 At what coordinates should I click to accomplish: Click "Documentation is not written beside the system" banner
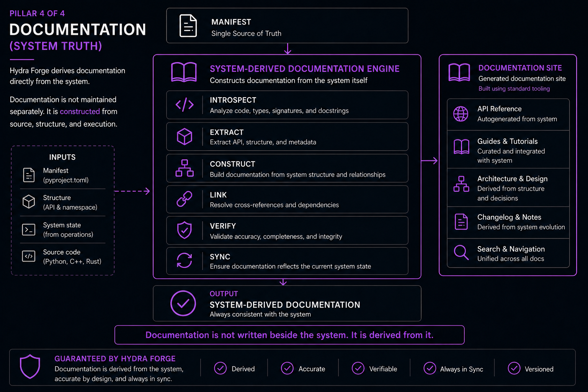[x=289, y=335]
